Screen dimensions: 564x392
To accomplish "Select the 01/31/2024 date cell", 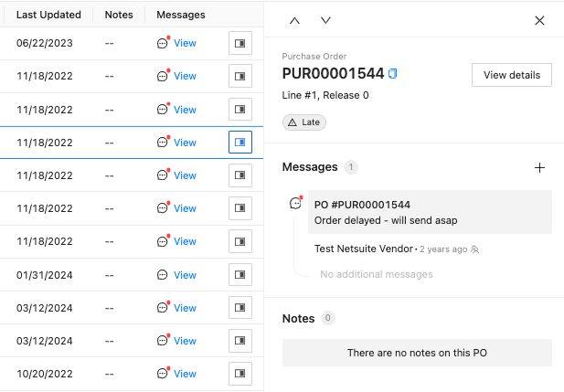I will tap(45, 275).
